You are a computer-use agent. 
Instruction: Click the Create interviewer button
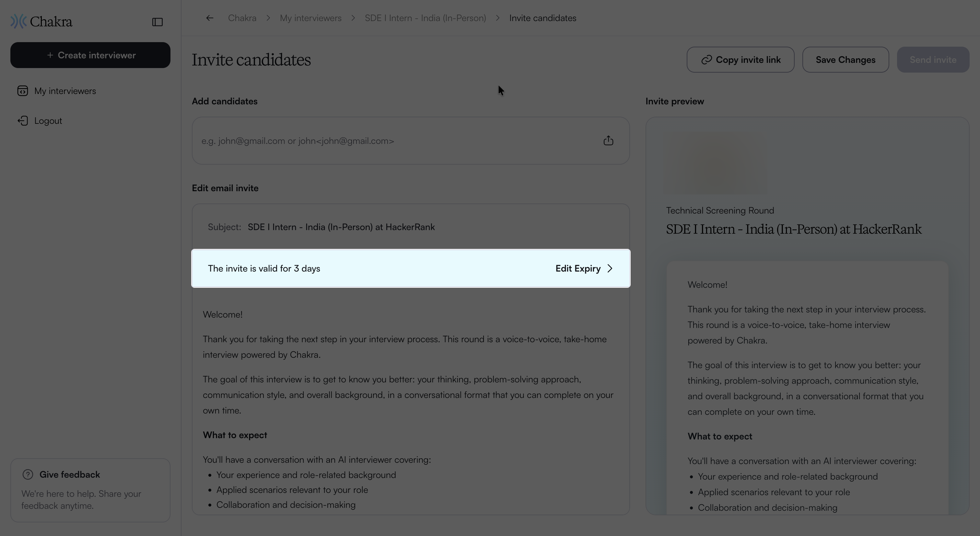pyautogui.click(x=90, y=55)
